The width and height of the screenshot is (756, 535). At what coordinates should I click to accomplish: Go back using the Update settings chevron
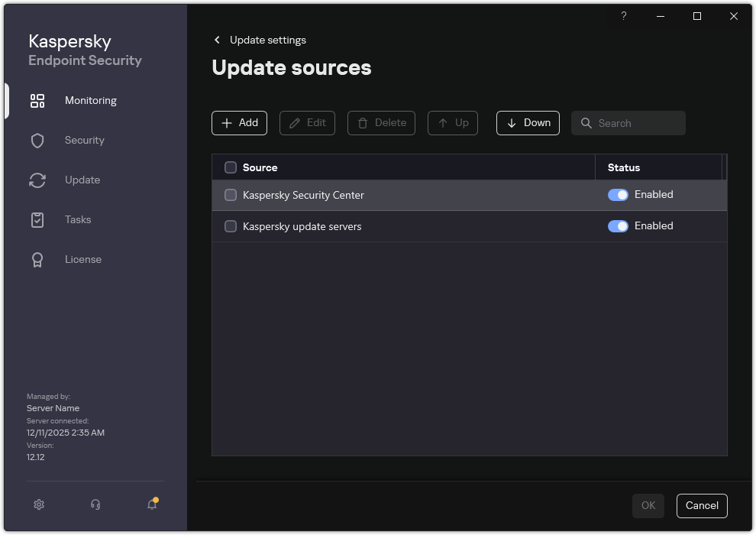click(217, 40)
